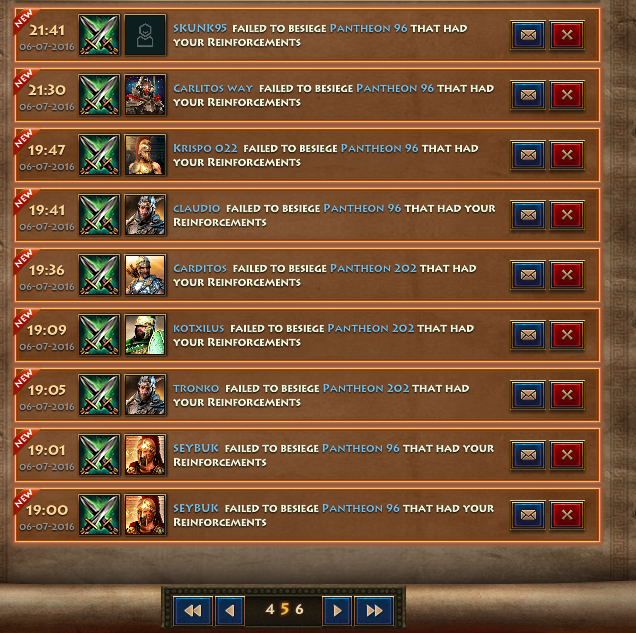Viewport: 636px width, 633px height.
Task: Open the mail icon for the SKUNK95 report
Action: pyautogui.click(x=527, y=35)
